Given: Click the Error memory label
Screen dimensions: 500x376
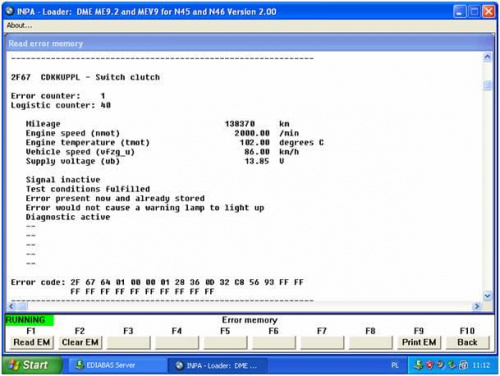Looking at the screenshot, I should (250, 320).
